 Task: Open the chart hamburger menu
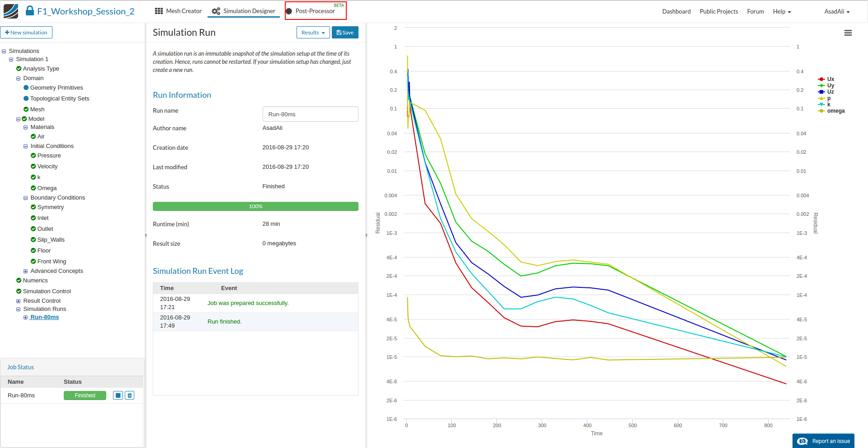coord(848,33)
